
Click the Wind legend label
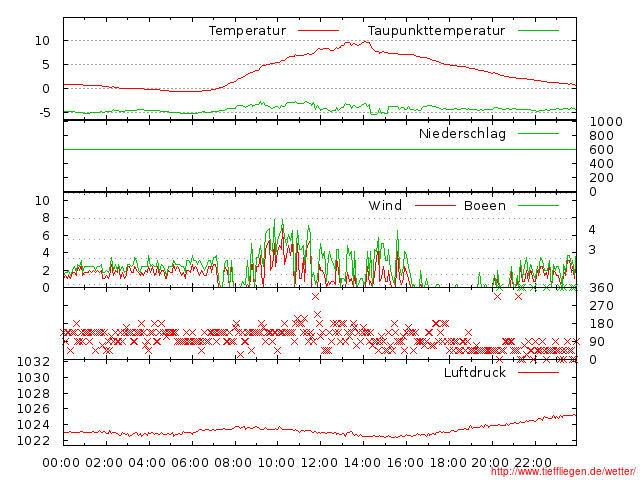point(385,205)
